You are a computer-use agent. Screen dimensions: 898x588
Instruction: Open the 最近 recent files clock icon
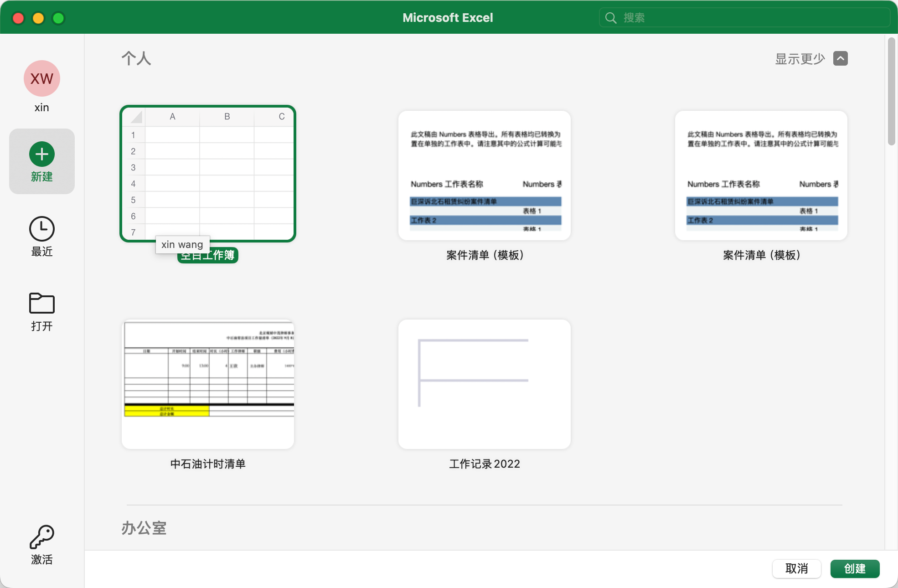[41, 229]
